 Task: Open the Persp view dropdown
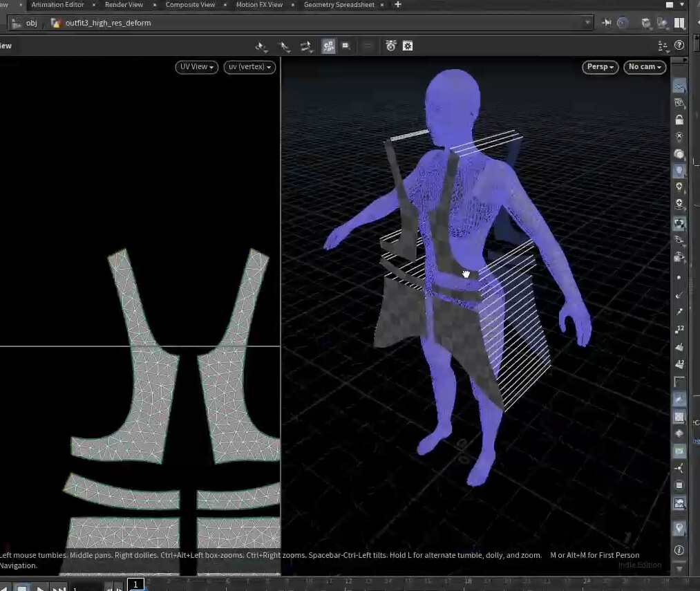coord(599,66)
